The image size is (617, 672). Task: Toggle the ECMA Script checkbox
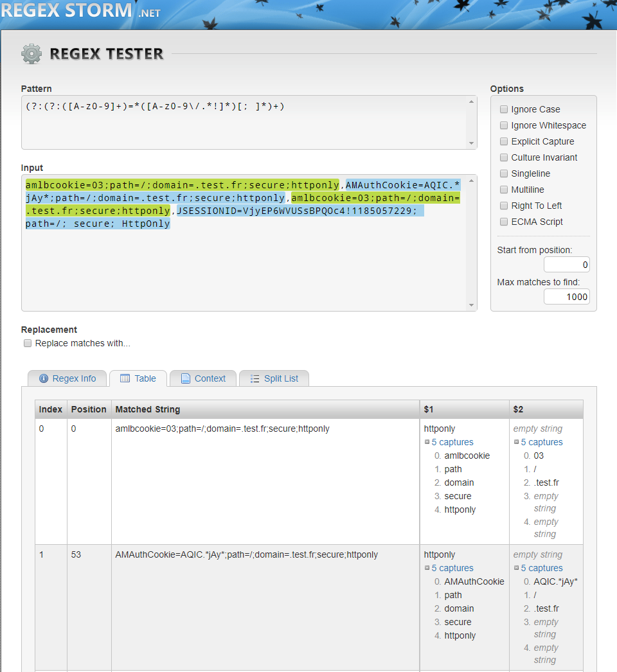click(x=504, y=222)
